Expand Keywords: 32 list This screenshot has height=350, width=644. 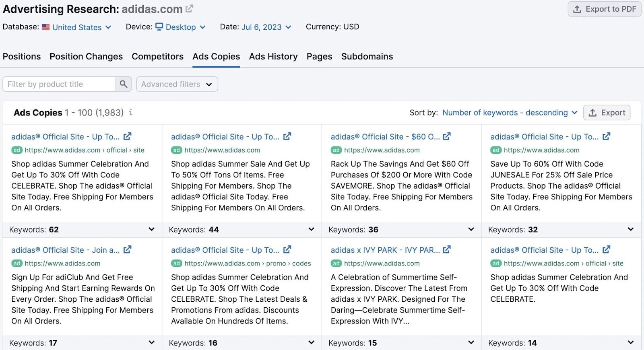[x=631, y=229]
